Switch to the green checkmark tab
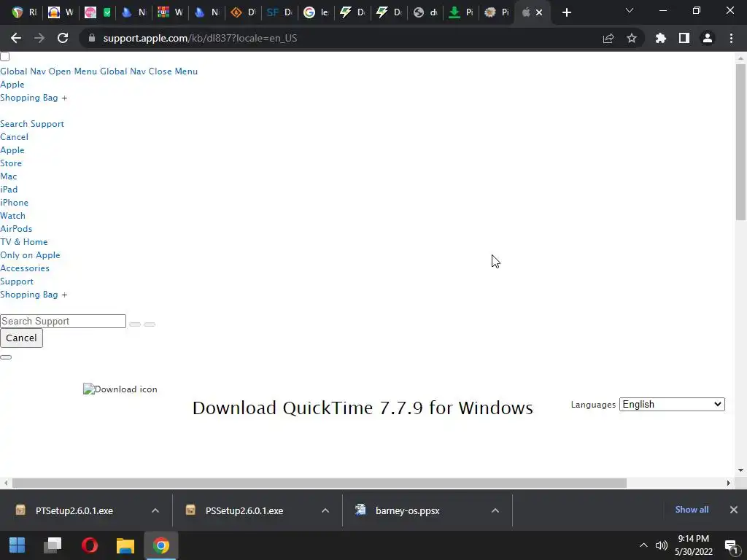 point(107,13)
